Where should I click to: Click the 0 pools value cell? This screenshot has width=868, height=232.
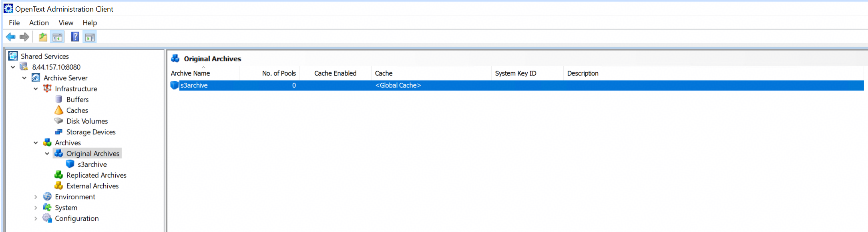pyautogui.click(x=294, y=85)
